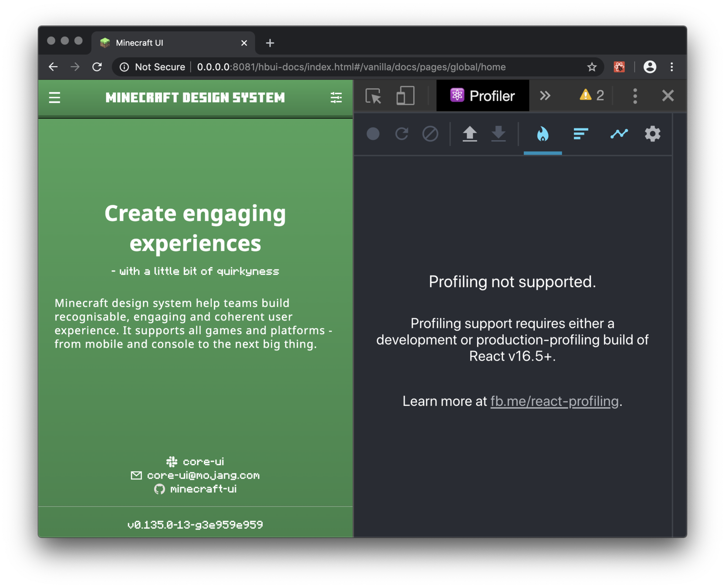The height and width of the screenshot is (588, 725).
Task: Open the Chrome three-dot menu
Action: click(x=672, y=67)
